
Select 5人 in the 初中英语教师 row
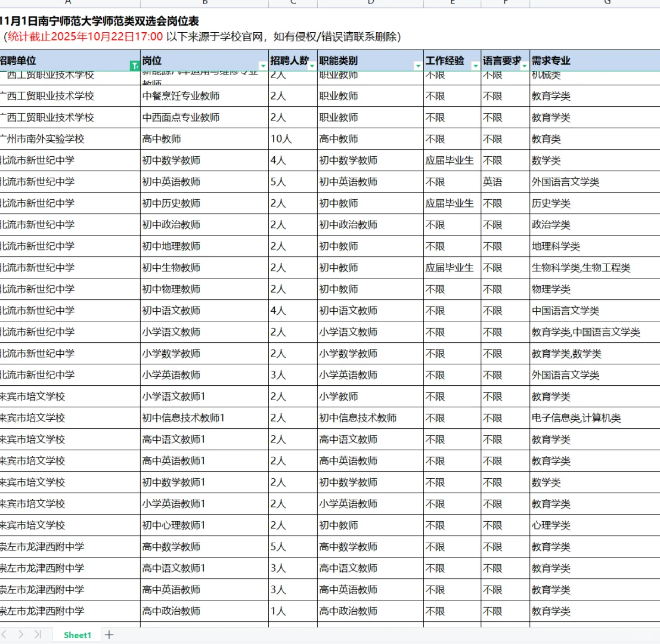(293, 182)
